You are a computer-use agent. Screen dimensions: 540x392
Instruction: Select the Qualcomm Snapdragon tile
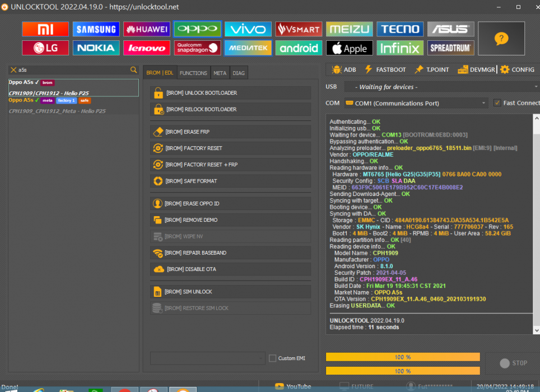(197, 48)
